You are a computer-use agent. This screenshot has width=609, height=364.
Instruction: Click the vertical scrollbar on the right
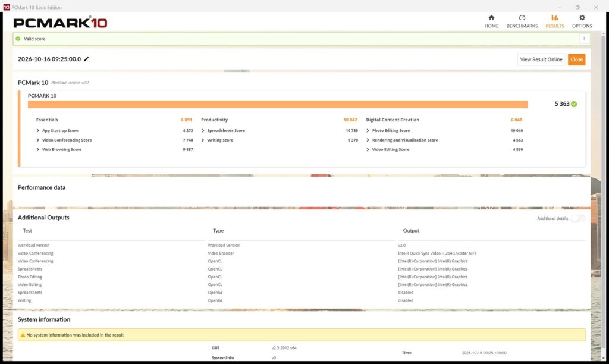[603, 196]
